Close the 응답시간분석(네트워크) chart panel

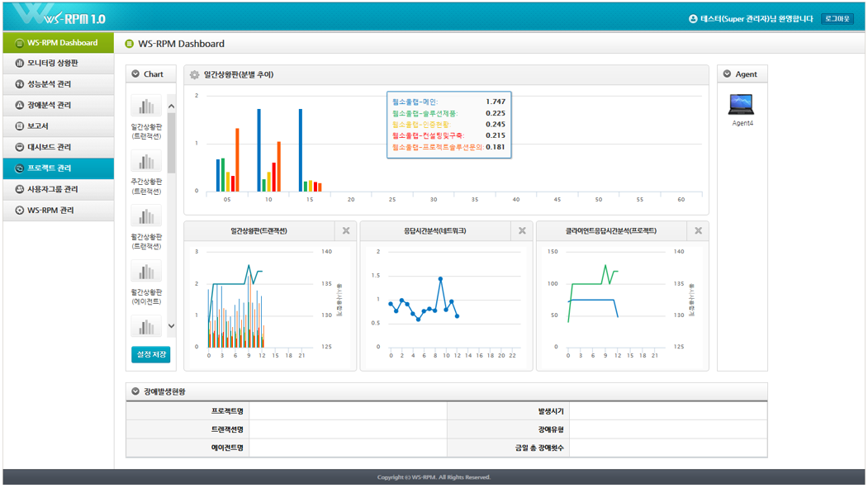tap(522, 231)
